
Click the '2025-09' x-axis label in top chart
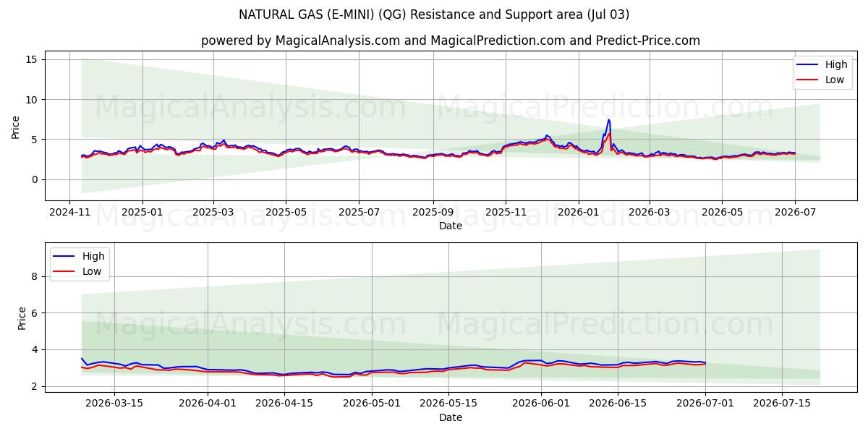pyautogui.click(x=433, y=213)
